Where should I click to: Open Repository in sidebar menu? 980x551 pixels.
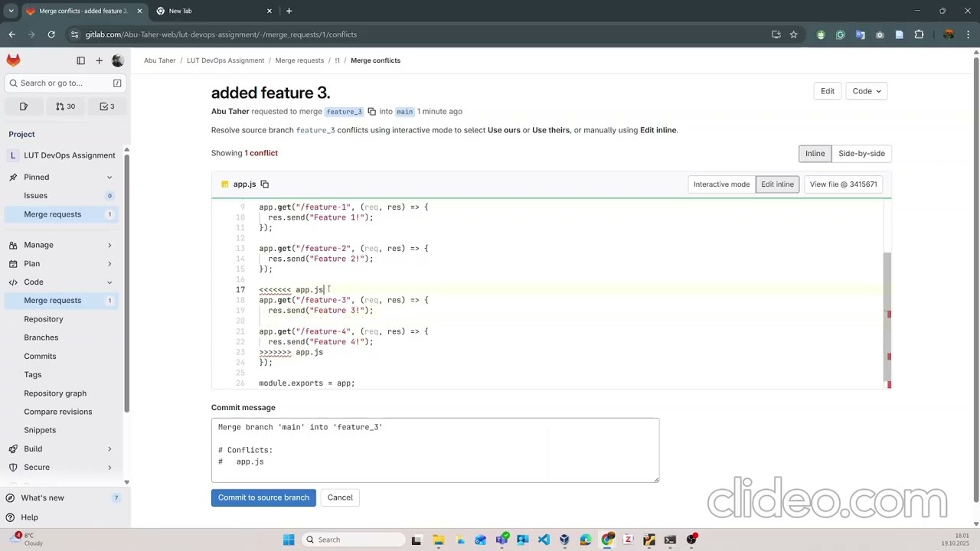tap(44, 319)
